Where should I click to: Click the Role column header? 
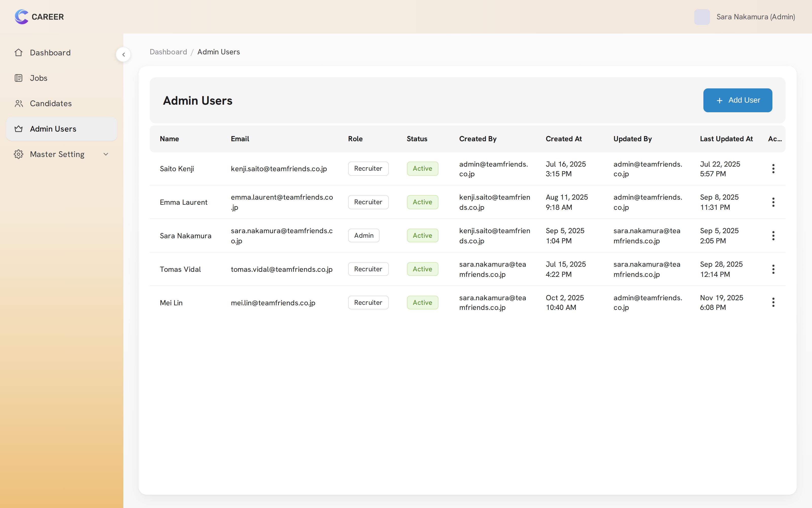coord(355,139)
